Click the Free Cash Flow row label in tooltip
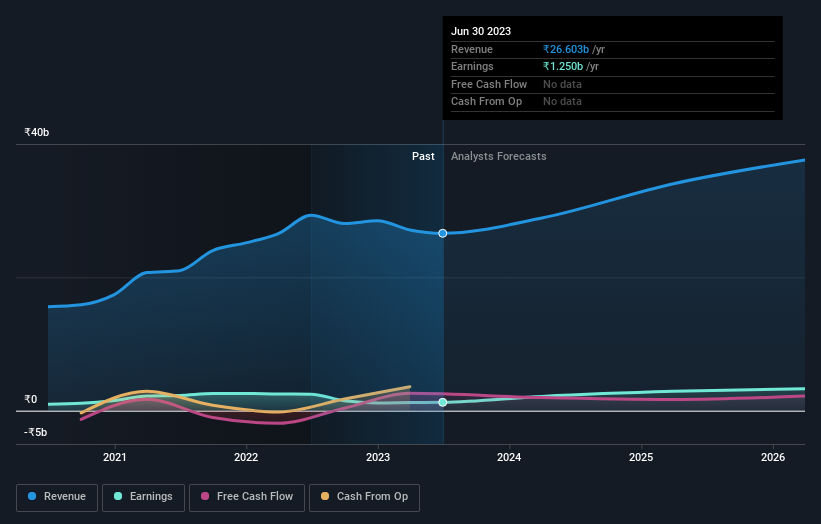The image size is (821, 524). [489, 84]
